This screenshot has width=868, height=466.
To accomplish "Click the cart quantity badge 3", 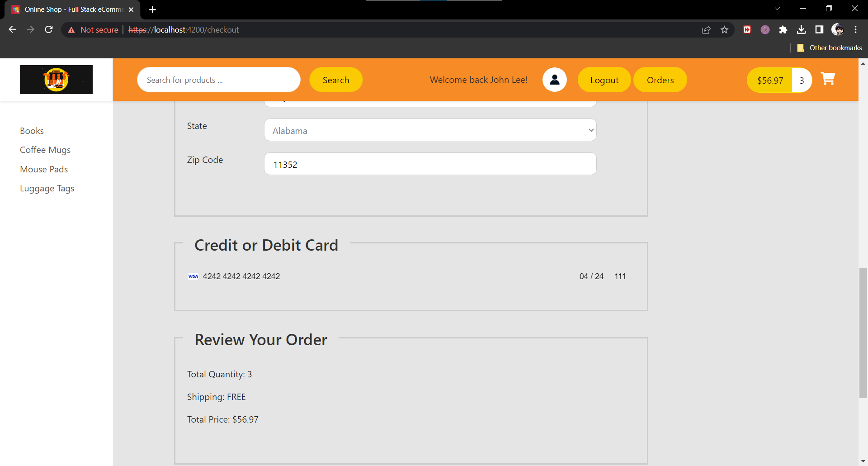I will (x=802, y=80).
